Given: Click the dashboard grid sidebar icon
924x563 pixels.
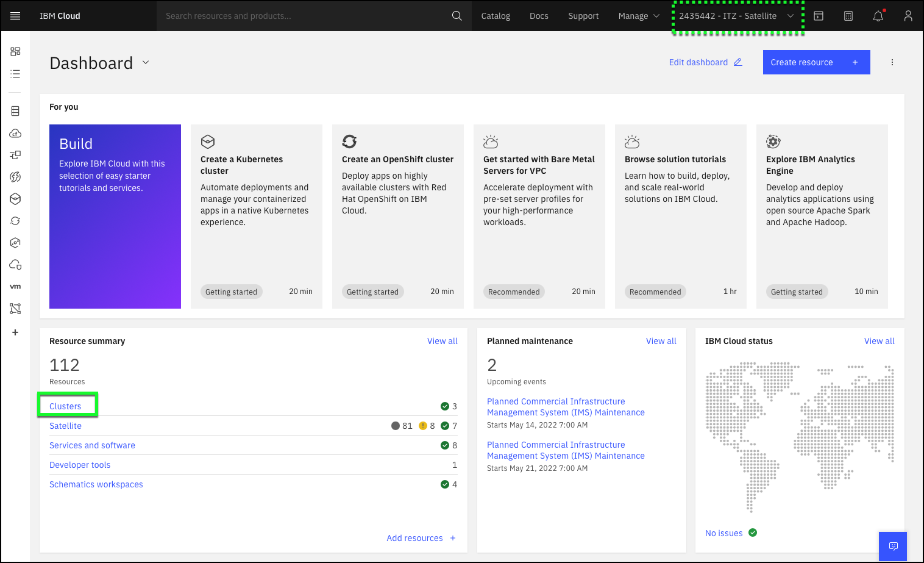Looking at the screenshot, I should [15, 52].
